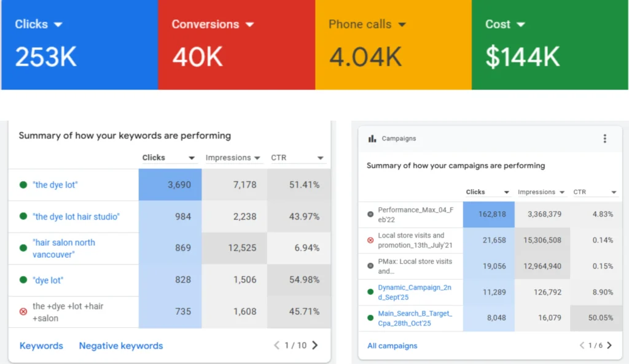This screenshot has width=629, height=364.
Task: Open the Campaigns card three-dot menu
Action: (x=604, y=139)
